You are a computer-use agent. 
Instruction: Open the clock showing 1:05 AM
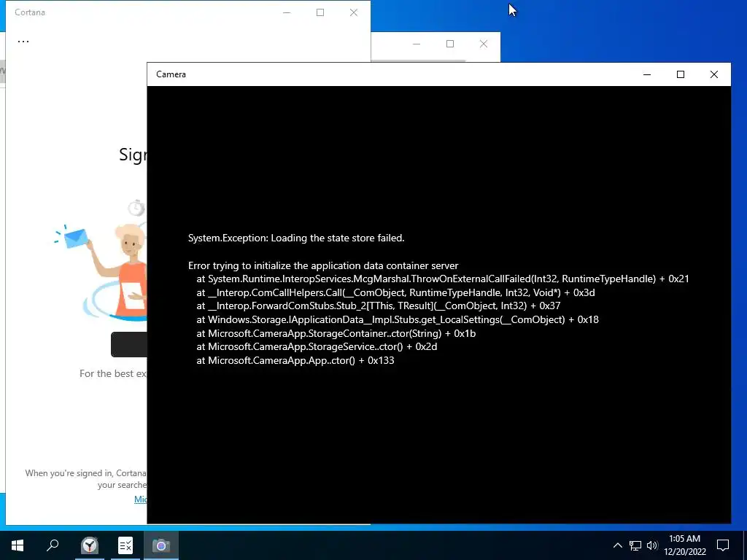684,545
